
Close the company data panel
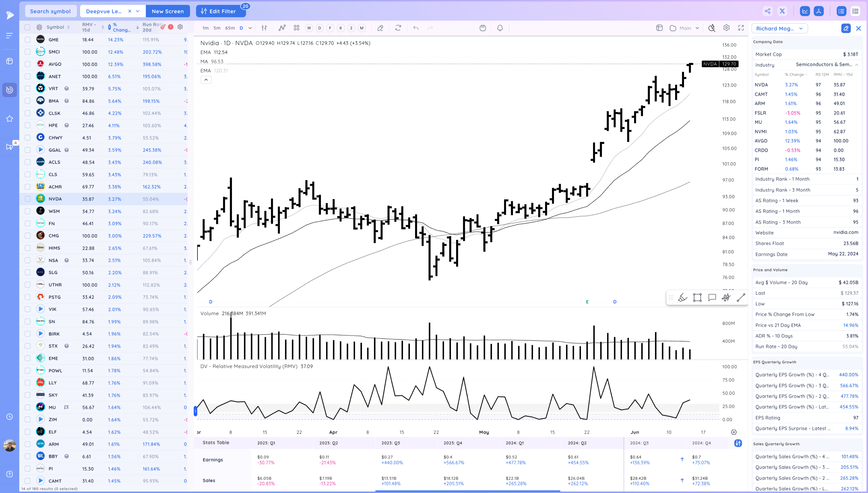[858, 28]
